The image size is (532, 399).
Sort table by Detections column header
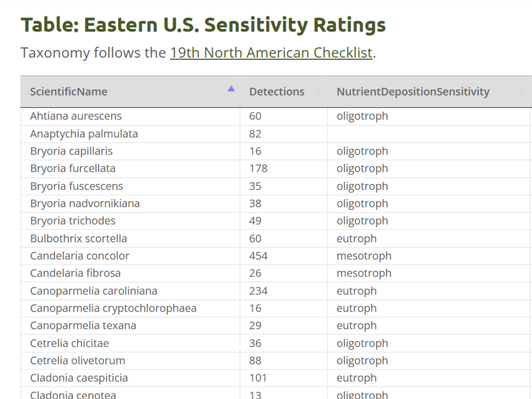(x=277, y=92)
